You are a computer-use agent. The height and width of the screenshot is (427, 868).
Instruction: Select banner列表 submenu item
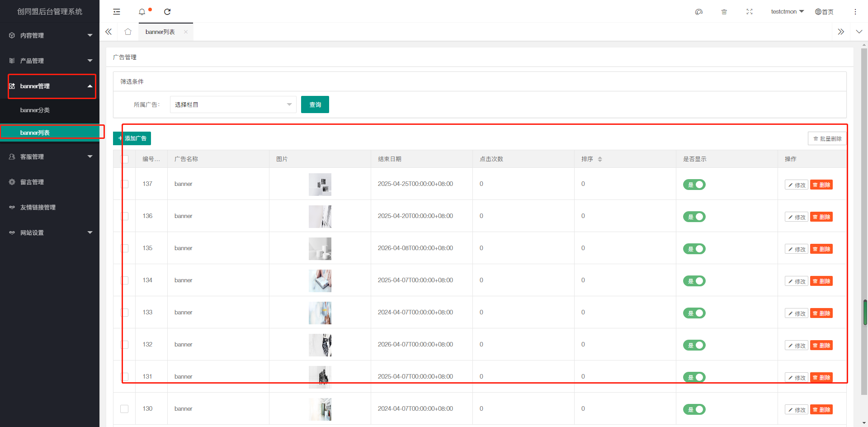pos(50,133)
